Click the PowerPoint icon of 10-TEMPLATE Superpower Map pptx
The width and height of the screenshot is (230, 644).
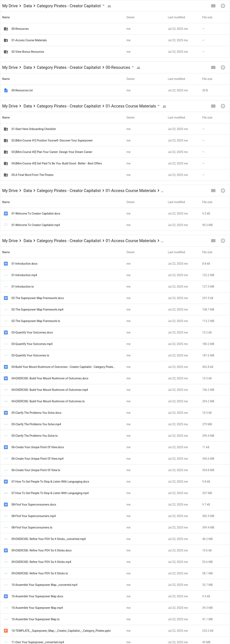(x=6, y=631)
